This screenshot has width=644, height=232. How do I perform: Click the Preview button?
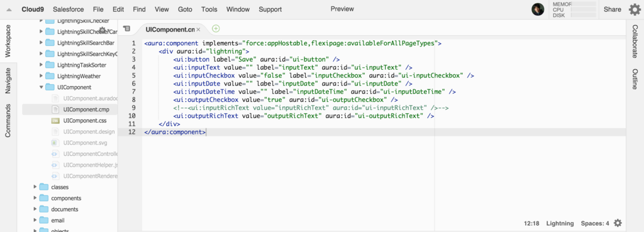(342, 9)
